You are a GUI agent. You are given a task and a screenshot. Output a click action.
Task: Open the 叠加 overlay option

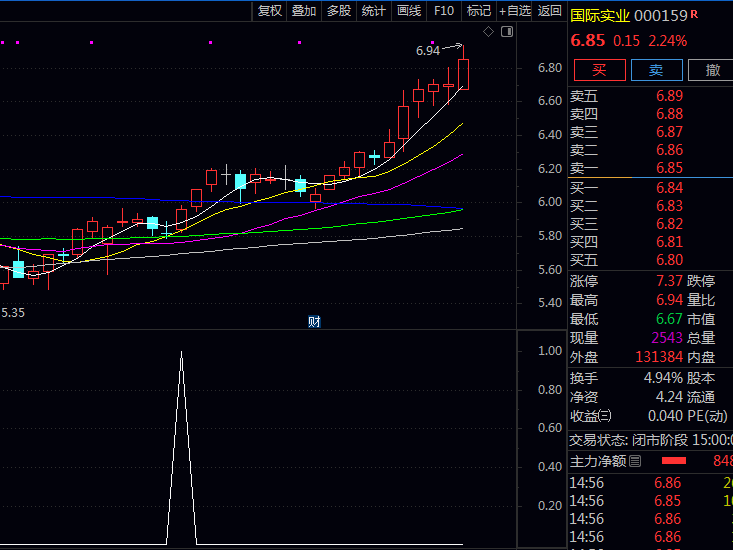(304, 11)
